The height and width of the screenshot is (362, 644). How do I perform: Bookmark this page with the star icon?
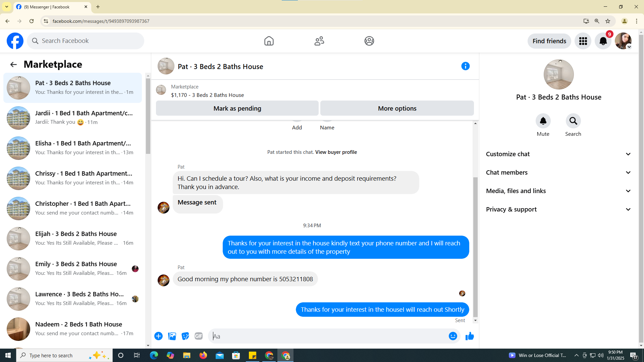[607, 21]
